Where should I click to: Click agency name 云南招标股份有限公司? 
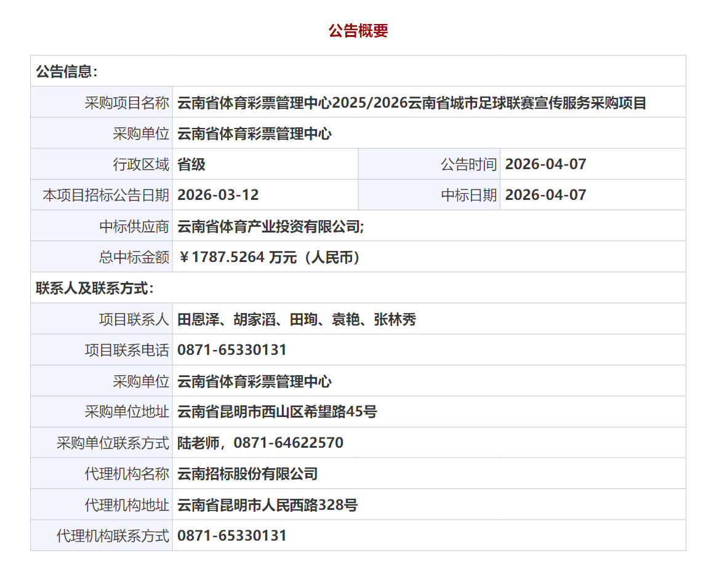pos(247,474)
